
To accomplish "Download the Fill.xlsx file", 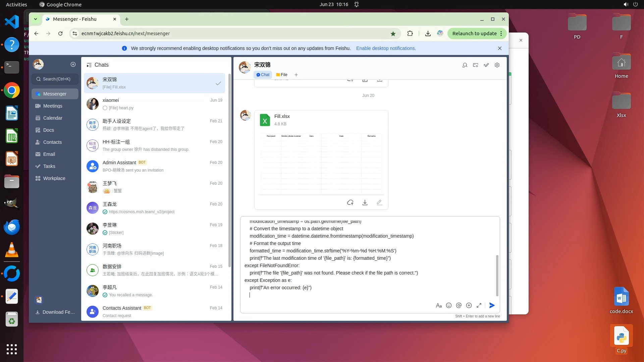I will point(365,202).
